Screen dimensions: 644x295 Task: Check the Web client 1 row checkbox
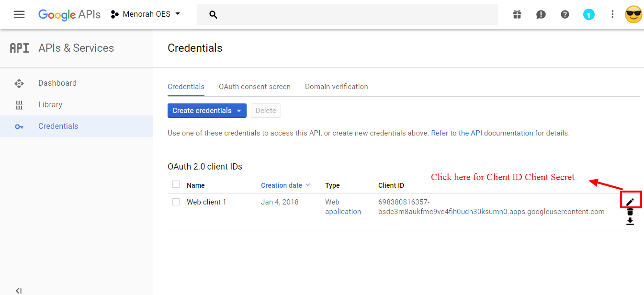pos(176,202)
